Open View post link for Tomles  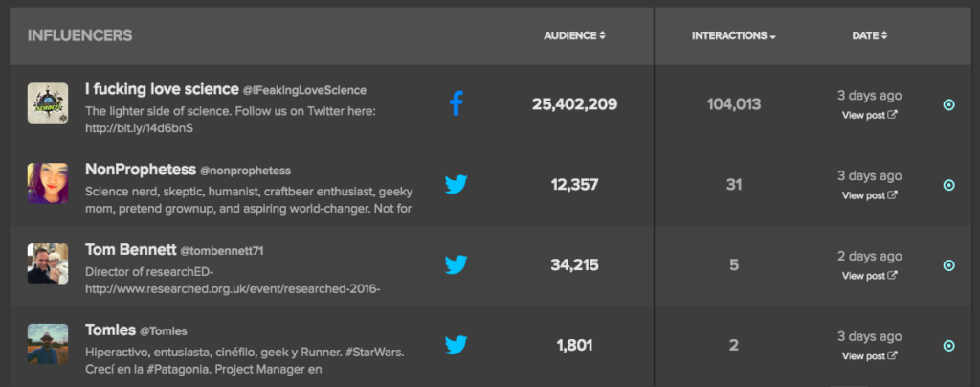869,356
